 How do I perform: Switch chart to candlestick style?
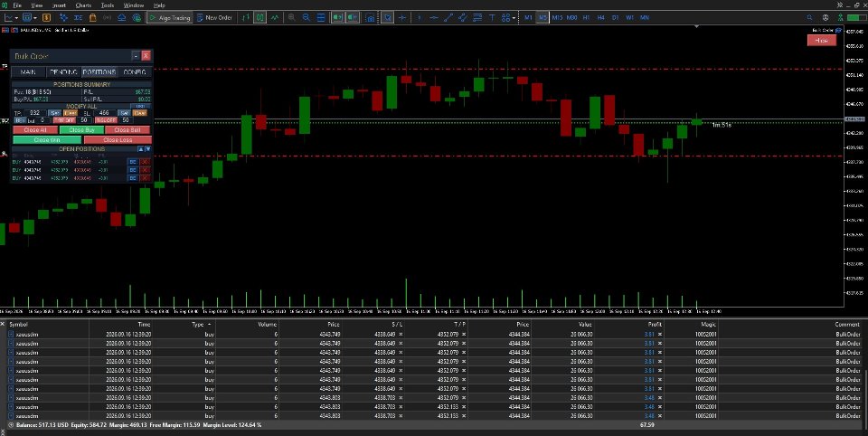[x=259, y=18]
